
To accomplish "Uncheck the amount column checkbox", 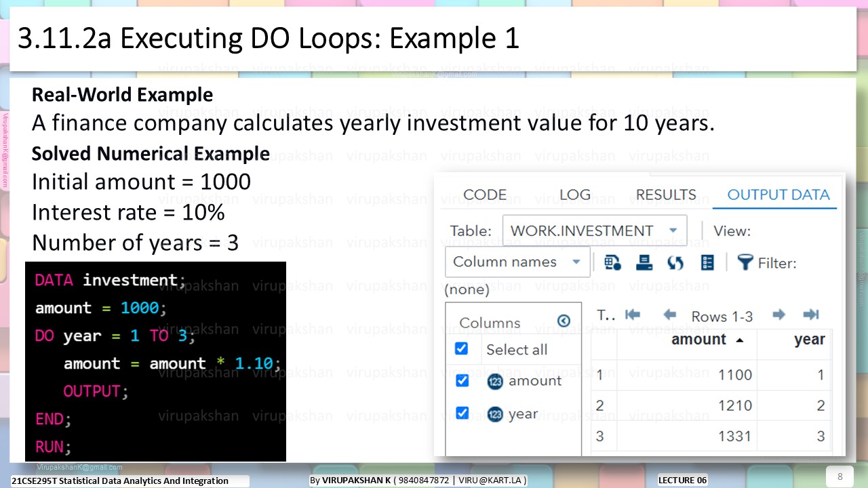I will pyautogui.click(x=462, y=380).
